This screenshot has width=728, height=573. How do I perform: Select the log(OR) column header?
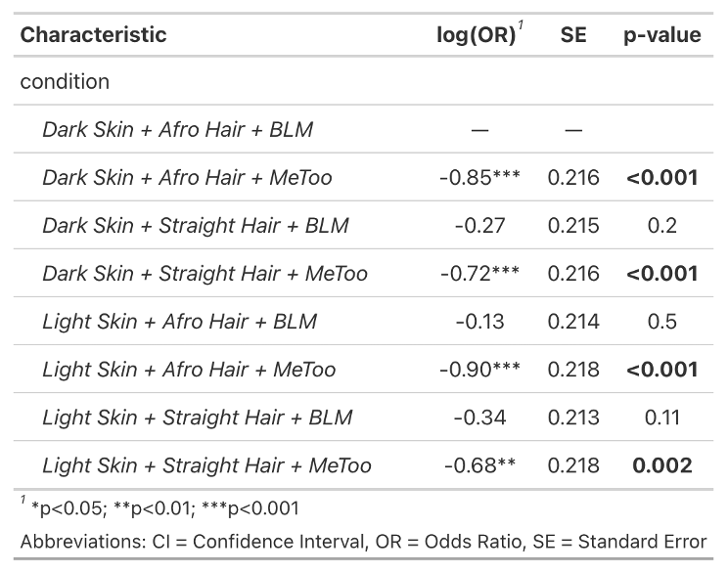477,35
